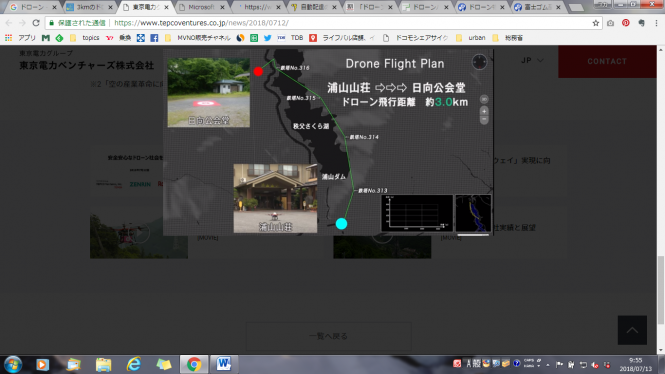Image resolution: width=665 pixels, height=374 pixels.
Task: Click the bookmark star in address bar
Action: (x=595, y=23)
